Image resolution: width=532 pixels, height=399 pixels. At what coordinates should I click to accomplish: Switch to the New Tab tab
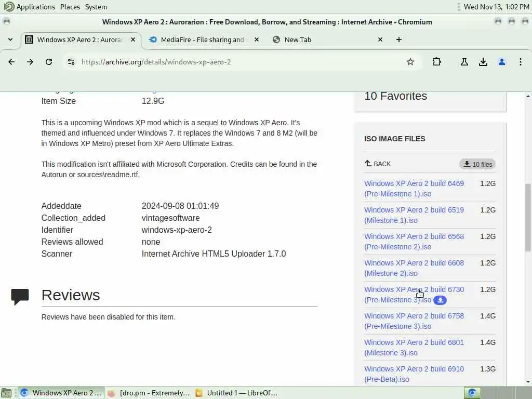click(327, 39)
